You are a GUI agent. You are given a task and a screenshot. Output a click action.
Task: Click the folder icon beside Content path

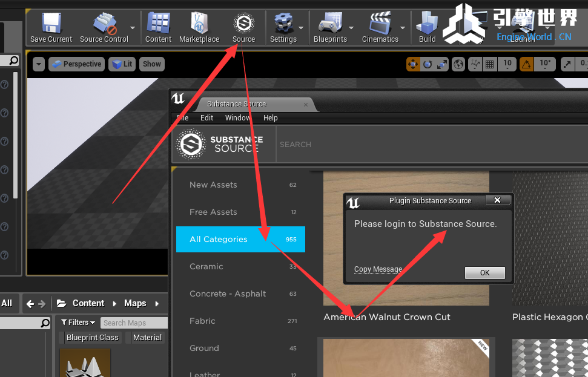pyautogui.click(x=62, y=303)
